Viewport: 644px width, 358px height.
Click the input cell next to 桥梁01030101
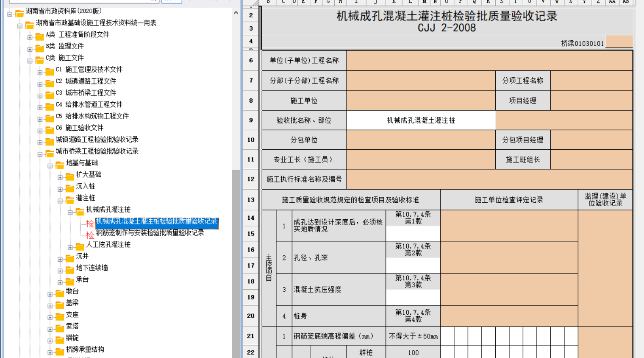619,42
